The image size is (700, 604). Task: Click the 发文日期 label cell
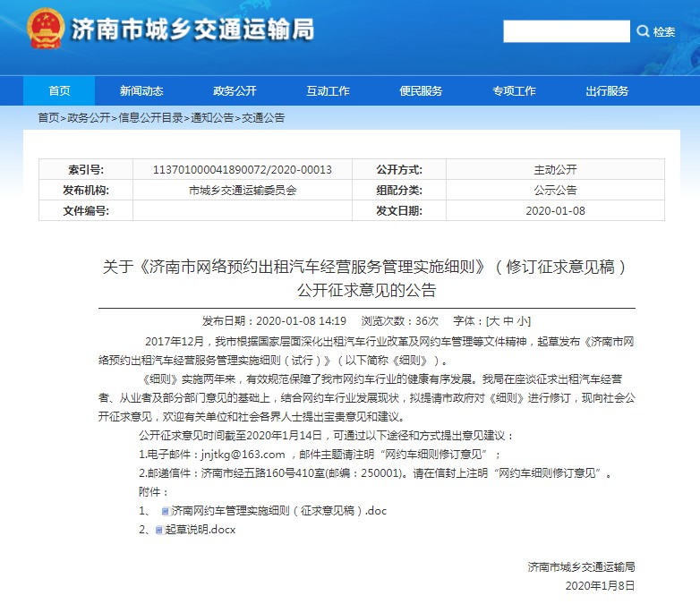pos(399,210)
